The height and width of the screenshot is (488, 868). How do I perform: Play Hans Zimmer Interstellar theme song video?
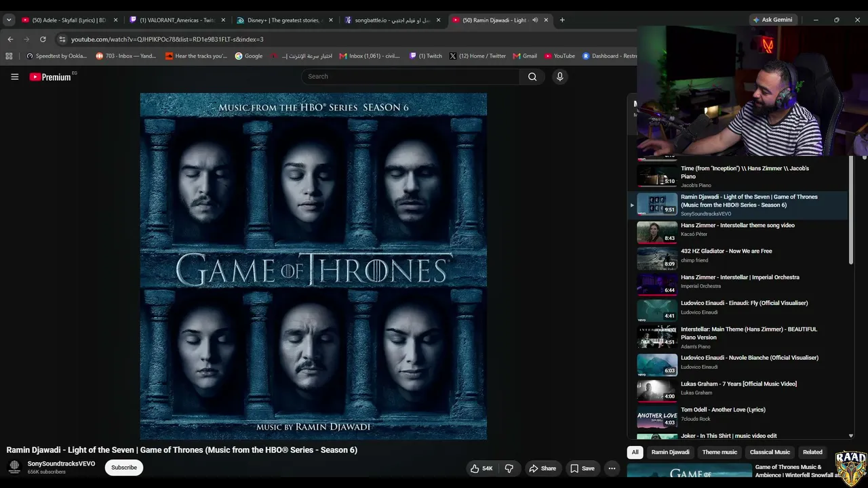click(739, 232)
